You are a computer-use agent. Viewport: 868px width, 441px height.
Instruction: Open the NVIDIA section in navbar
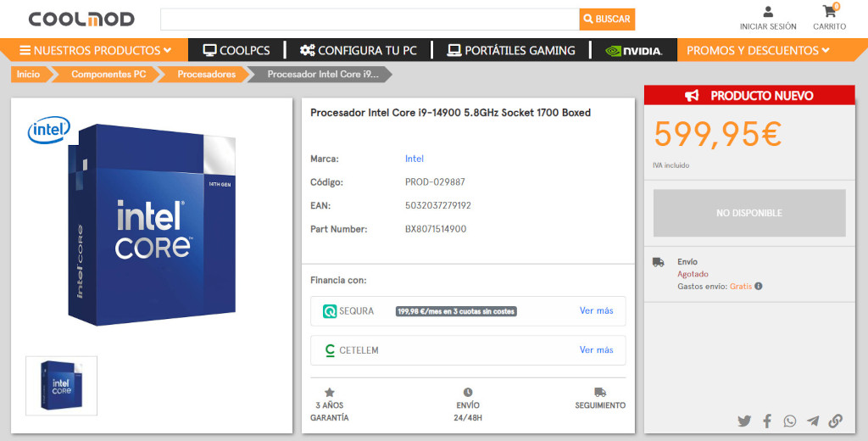[x=634, y=50]
